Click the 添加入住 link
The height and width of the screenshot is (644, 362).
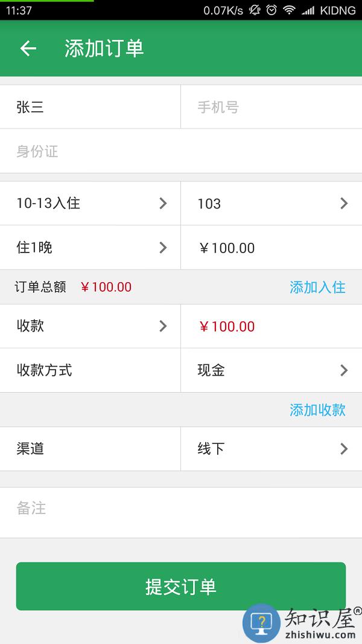[x=317, y=288]
